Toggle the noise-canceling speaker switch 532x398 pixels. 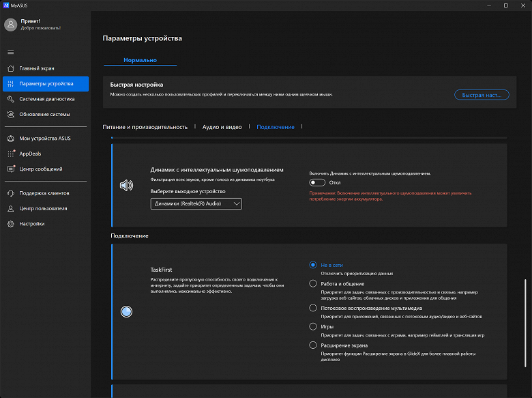tap(317, 183)
